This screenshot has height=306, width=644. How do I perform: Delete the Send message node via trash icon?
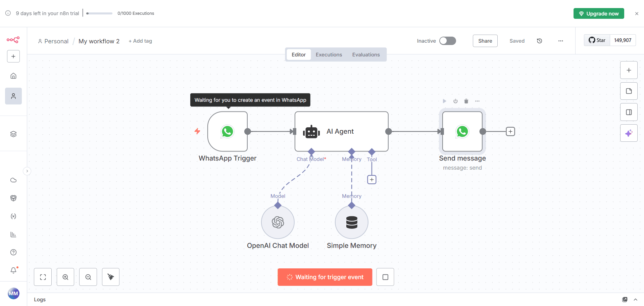pos(466,101)
